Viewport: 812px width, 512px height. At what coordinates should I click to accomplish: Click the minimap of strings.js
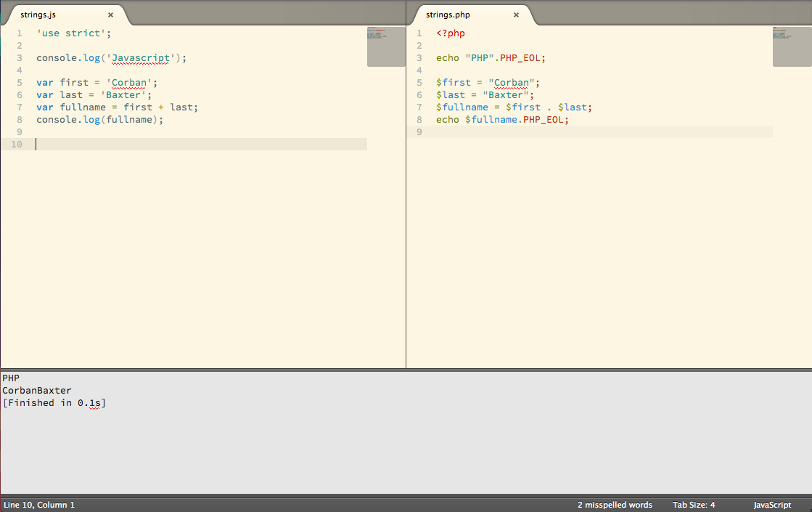[385, 46]
